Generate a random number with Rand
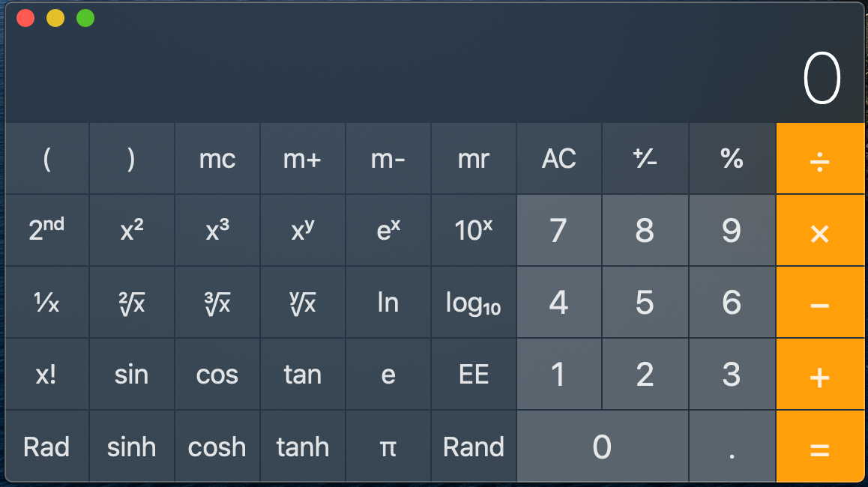The image size is (868, 487). click(474, 447)
